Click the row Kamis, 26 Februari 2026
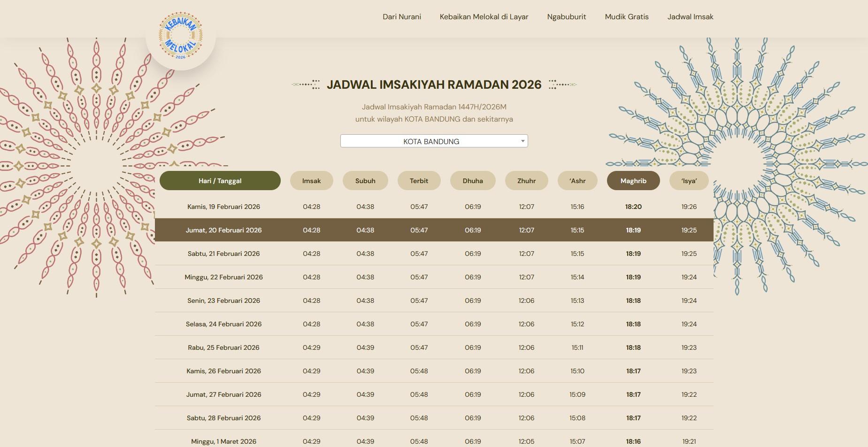868x447 pixels. 434,371
